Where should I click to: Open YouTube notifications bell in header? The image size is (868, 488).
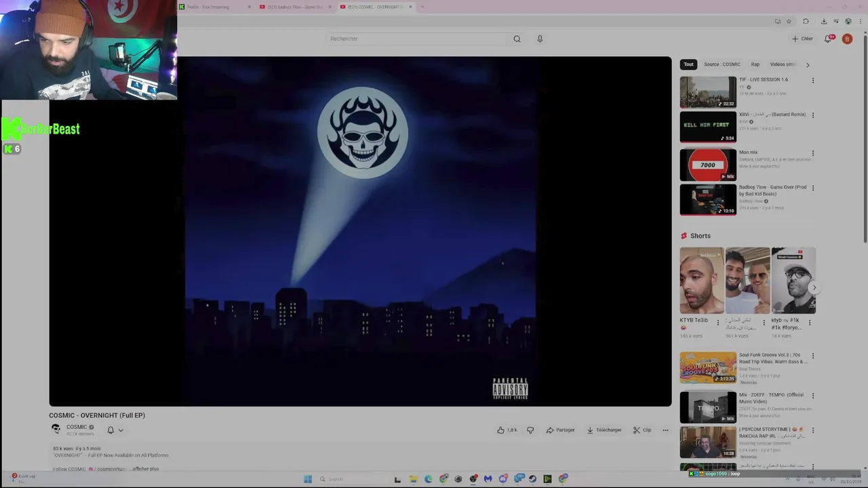(x=828, y=39)
